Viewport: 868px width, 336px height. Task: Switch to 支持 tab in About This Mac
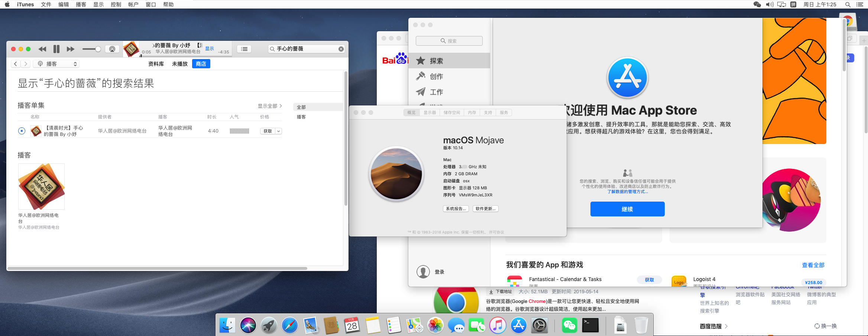point(488,112)
